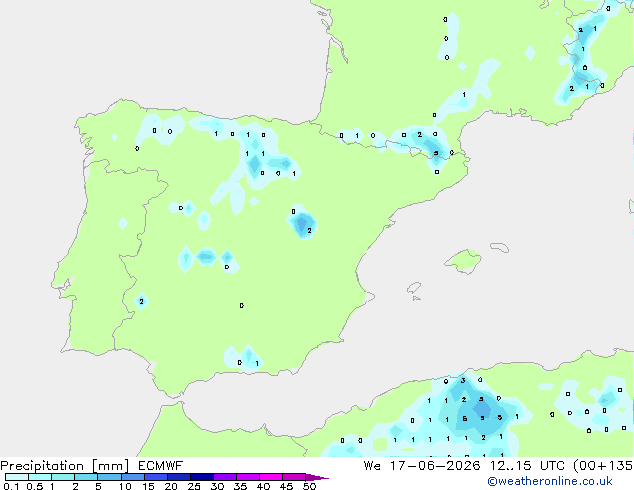The image size is (634, 490).
Task: Click the 15–20 mm legend color swatch
Action: [x=155, y=477]
